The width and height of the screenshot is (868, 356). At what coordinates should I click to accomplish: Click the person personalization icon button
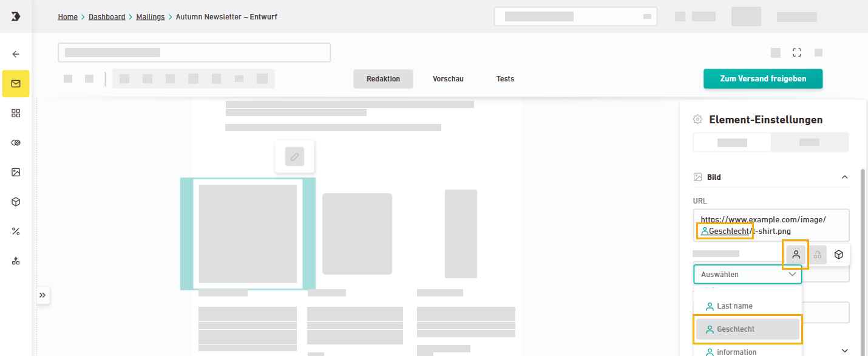click(796, 255)
